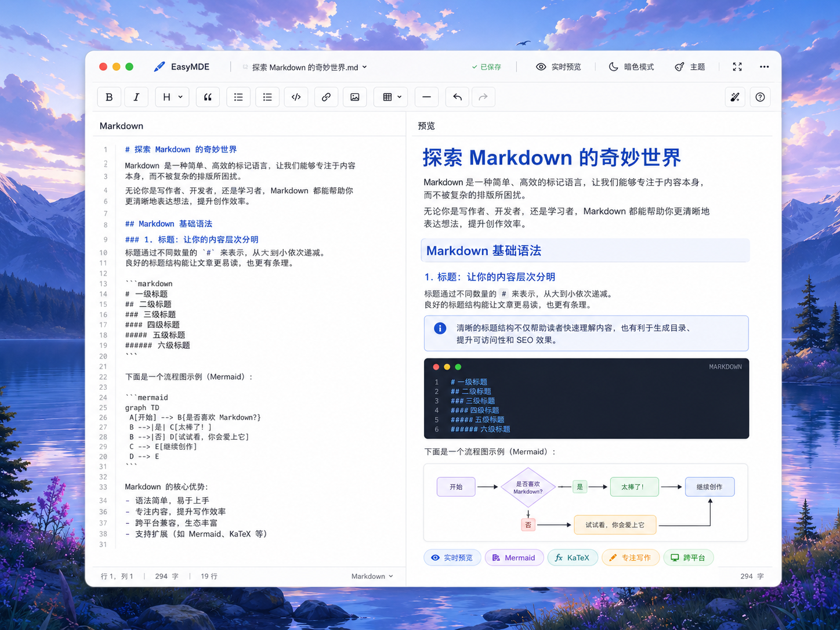
Task: Click the ```mermaid line in editor
Action: click(147, 397)
